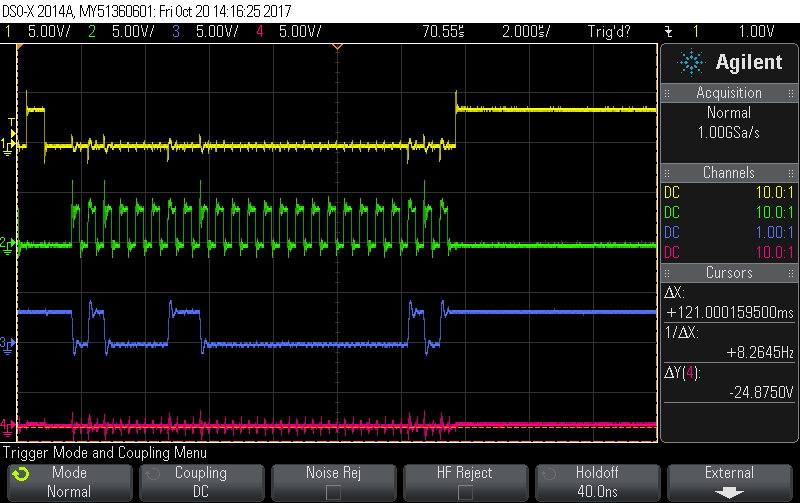This screenshot has width=800, height=503.
Task: Click channel 2 probe ratio 10.0:1
Action: 774,212
